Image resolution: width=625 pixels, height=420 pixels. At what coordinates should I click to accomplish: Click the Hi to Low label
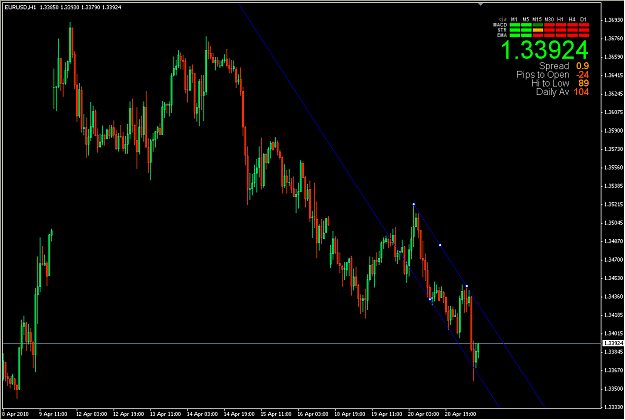tap(550, 83)
